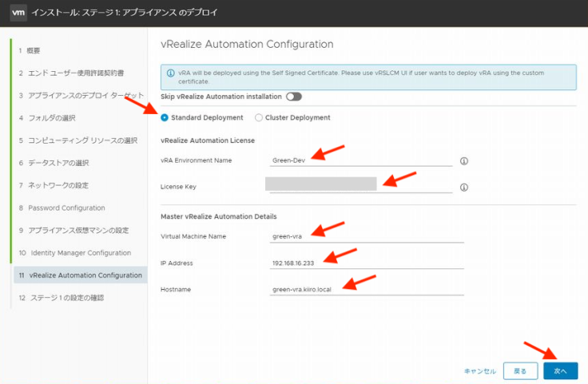
Task: Click the vRealize Automation Configuration page heading
Action: tap(247, 44)
